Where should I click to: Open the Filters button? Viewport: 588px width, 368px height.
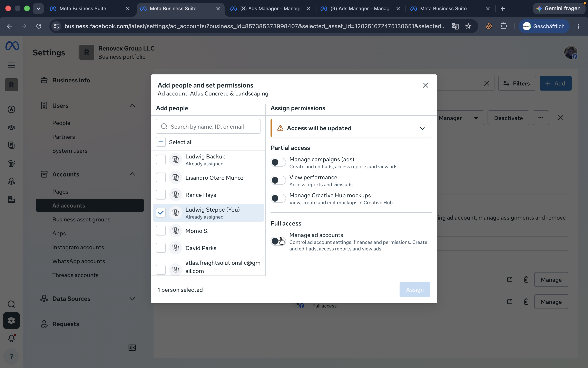517,83
